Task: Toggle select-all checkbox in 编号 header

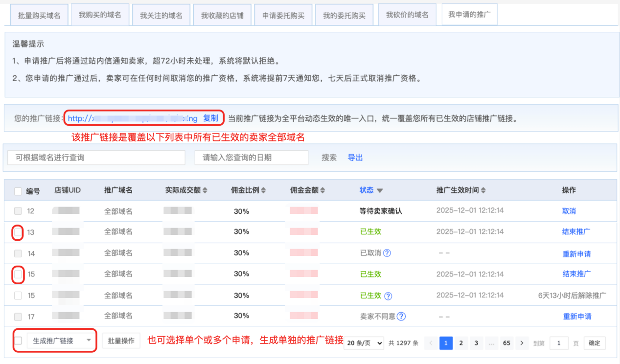Action: click(x=18, y=191)
